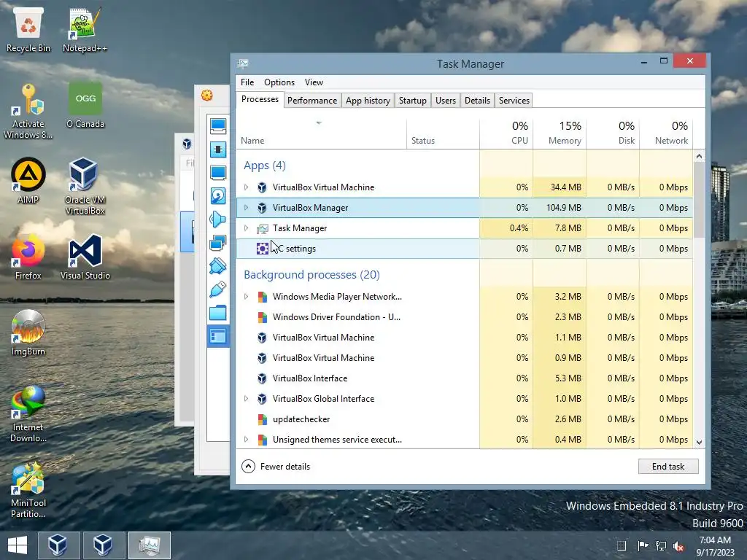This screenshot has width=747, height=560.
Task: Switch to first VirtualBox taskbar button
Action: 58,545
